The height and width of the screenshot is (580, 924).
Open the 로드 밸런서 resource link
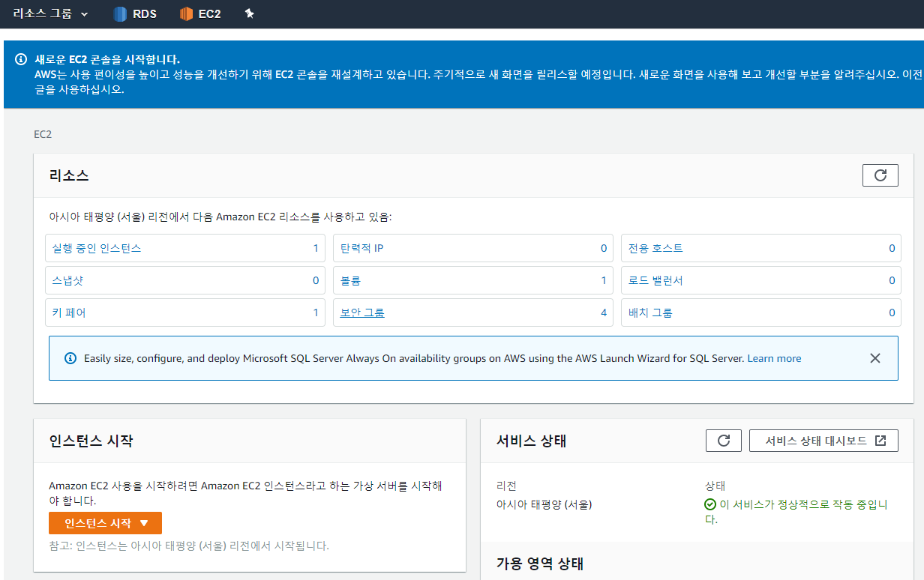point(656,280)
